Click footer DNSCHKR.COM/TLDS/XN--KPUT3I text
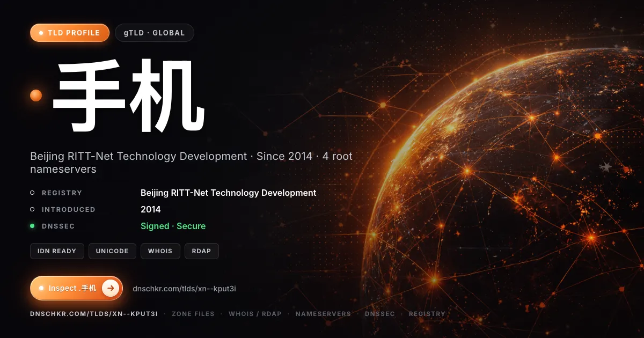The height and width of the screenshot is (338, 644). pos(94,314)
